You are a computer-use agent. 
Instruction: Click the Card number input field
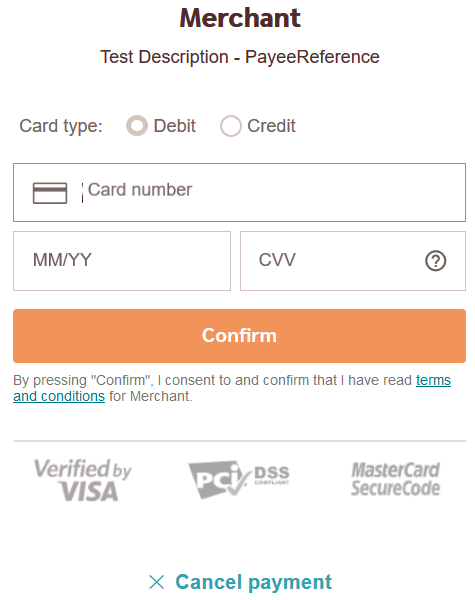pyautogui.click(x=239, y=192)
